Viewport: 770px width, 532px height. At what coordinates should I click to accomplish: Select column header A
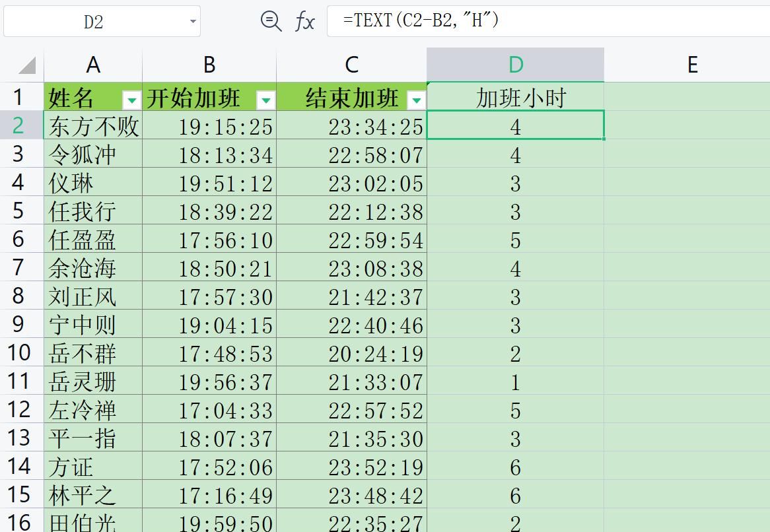(92, 63)
